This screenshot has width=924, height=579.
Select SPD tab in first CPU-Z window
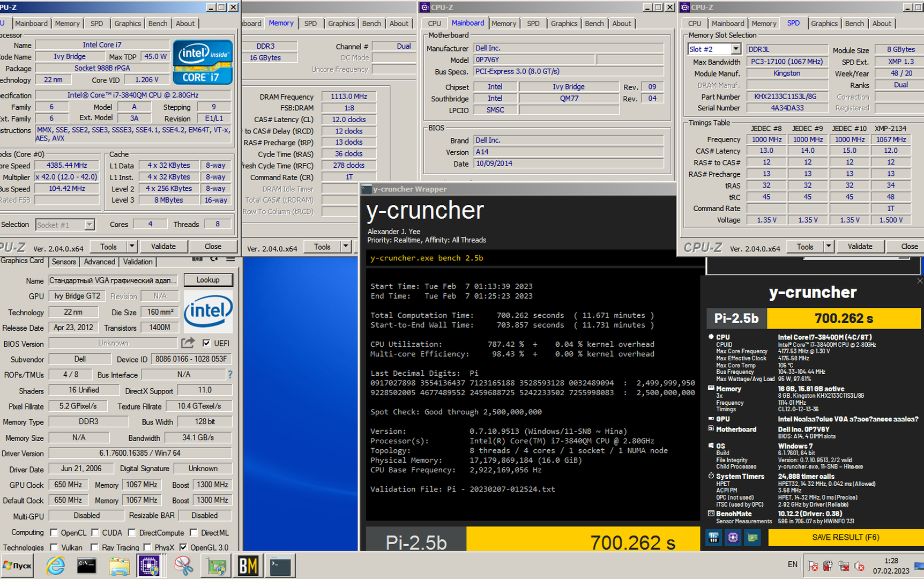pos(96,24)
